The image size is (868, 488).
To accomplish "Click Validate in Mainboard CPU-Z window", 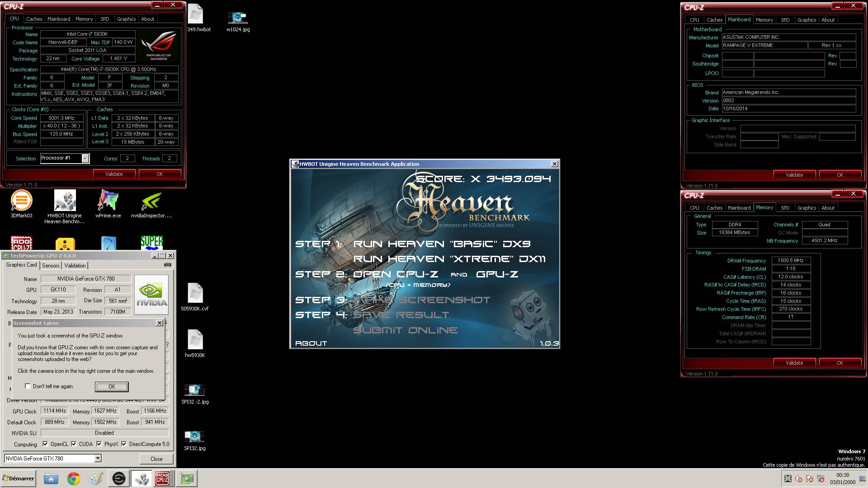I will click(794, 175).
